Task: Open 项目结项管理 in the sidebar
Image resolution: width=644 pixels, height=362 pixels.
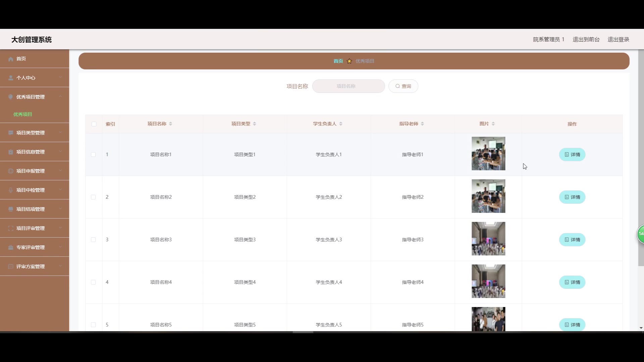Action: (35, 209)
